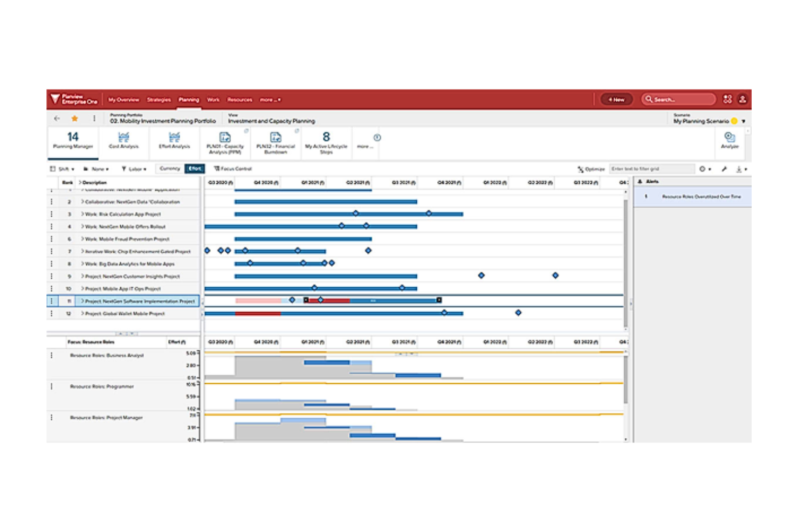Click the Q1 2022 milestone on Customer Insights row

click(481, 275)
